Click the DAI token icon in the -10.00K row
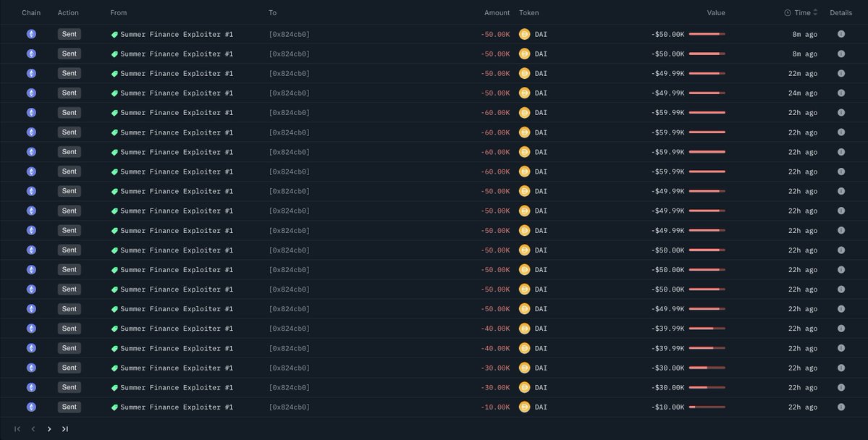 click(524, 407)
